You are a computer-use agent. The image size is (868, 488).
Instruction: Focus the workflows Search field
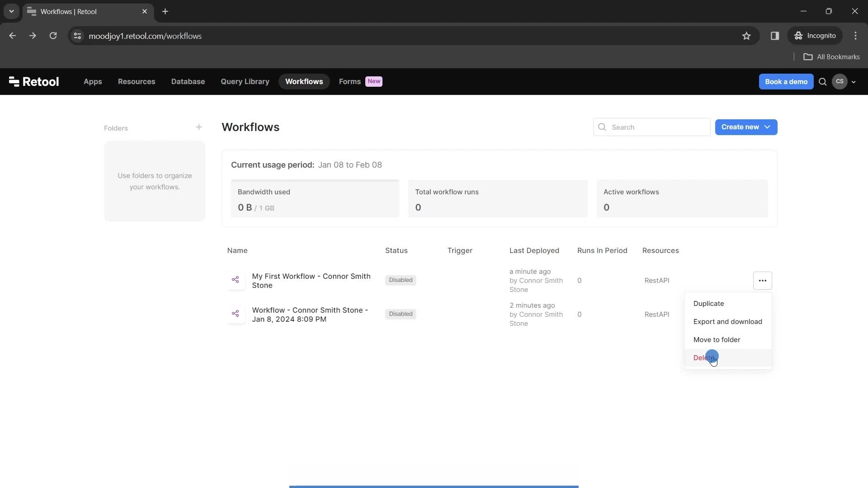[x=651, y=127]
